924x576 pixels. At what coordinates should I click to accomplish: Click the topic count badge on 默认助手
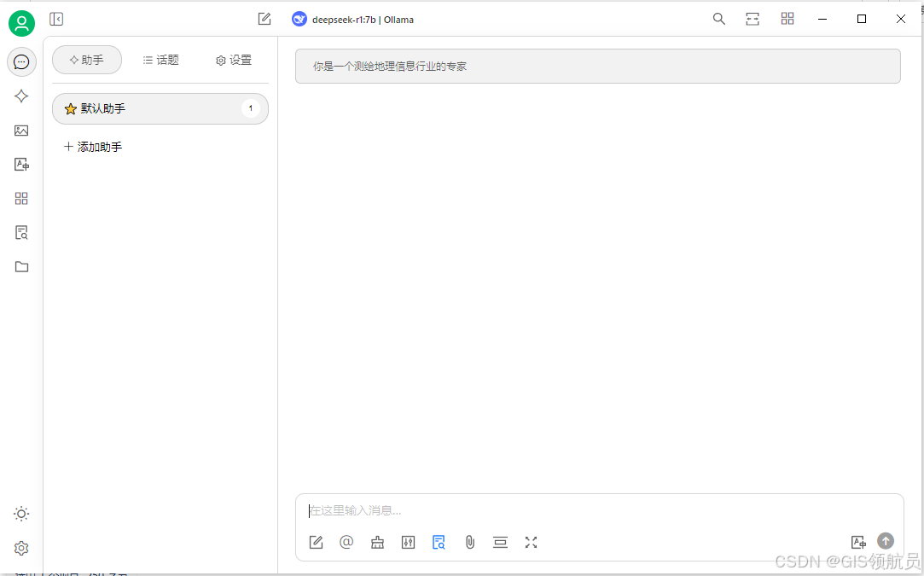click(251, 108)
